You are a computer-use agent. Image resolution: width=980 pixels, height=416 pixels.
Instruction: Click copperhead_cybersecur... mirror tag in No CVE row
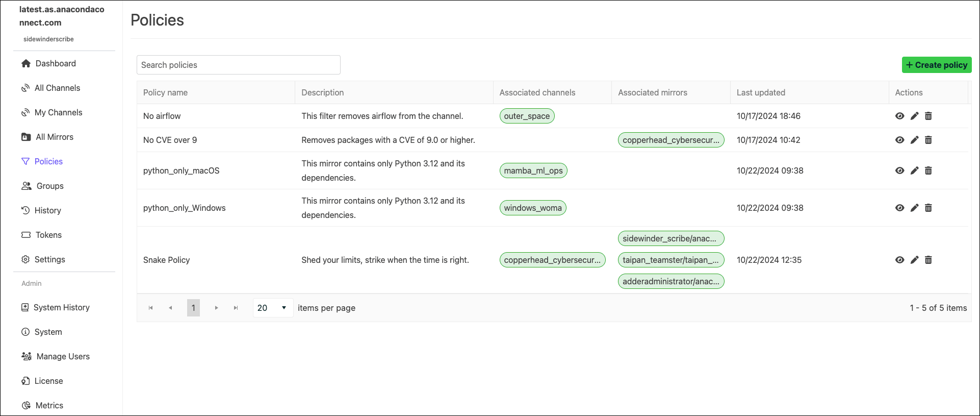click(671, 140)
